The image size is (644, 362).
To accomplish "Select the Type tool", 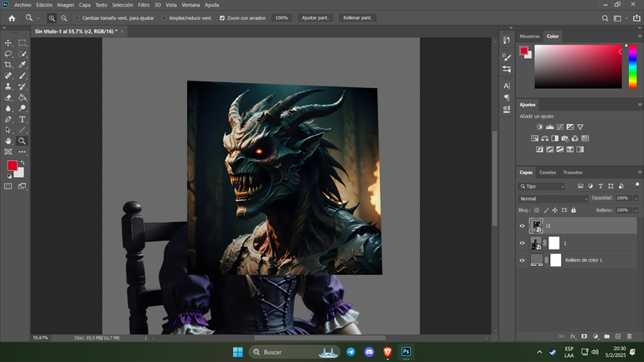I will pyautogui.click(x=22, y=120).
